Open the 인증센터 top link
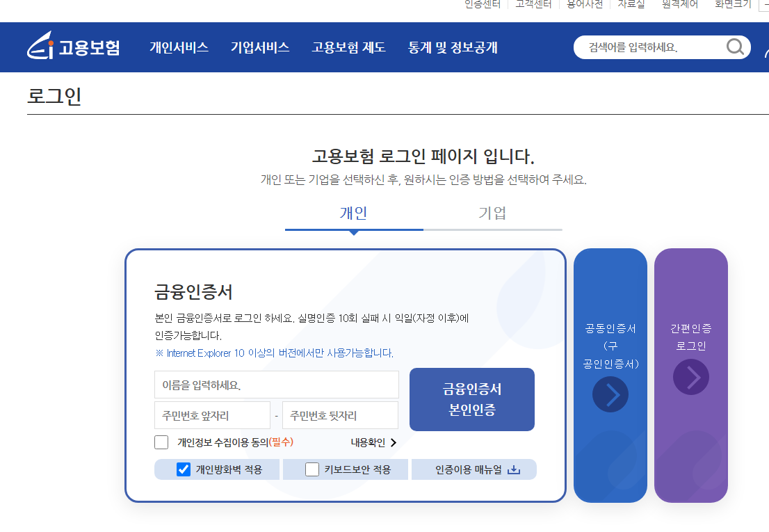 [x=483, y=4]
